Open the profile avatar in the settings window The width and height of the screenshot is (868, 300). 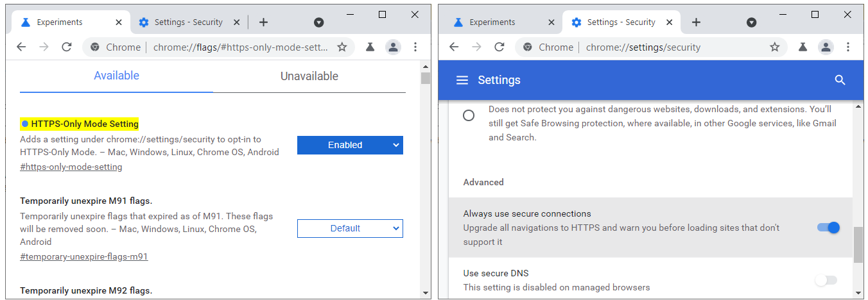tap(826, 47)
